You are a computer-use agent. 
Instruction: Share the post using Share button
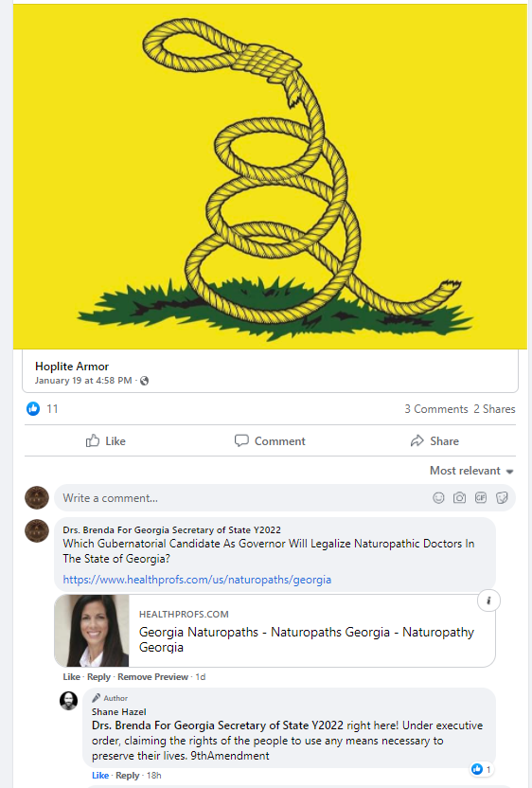434,441
